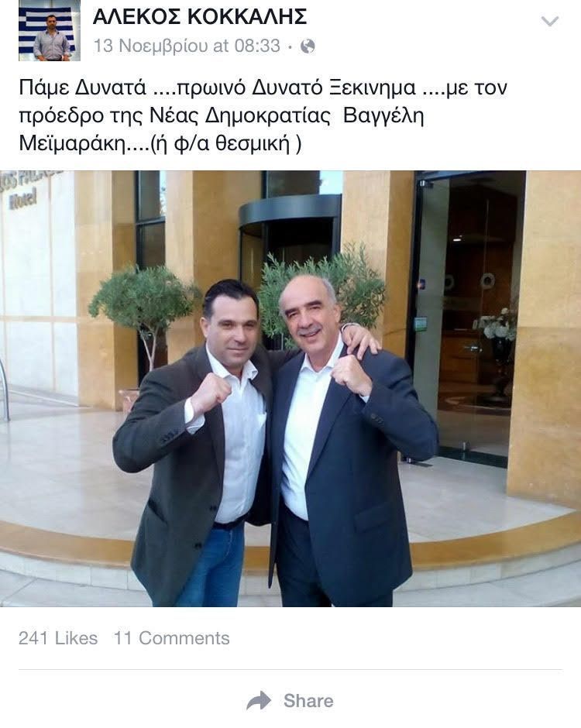Open the 11 Comments thread
The height and width of the screenshot is (728, 581).
(172, 638)
